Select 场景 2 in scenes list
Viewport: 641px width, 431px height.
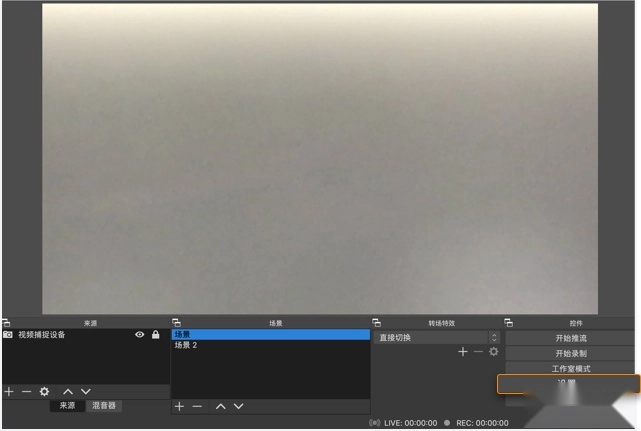pos(186,346)
